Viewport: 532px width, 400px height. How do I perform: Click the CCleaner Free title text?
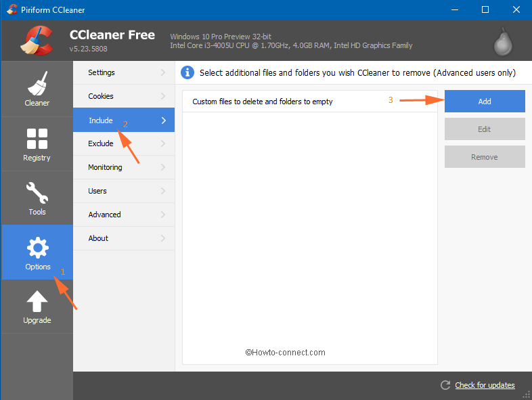coord(112,35)
